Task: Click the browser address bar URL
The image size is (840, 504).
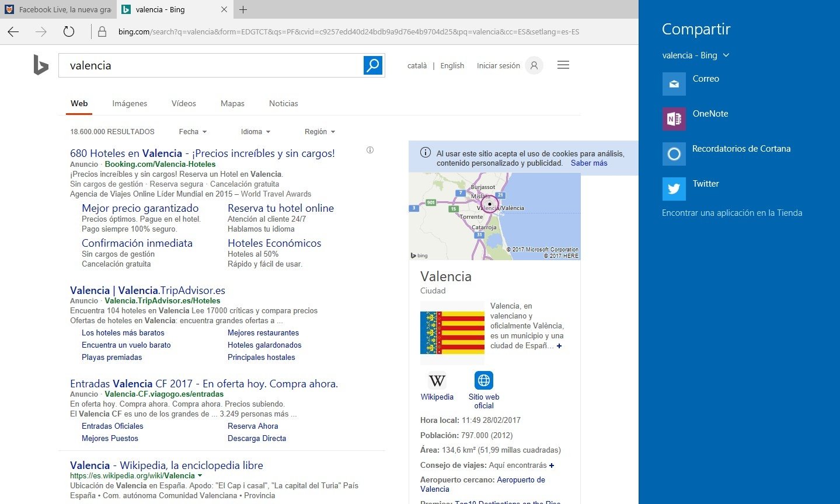Action: (x=348, y=32)
